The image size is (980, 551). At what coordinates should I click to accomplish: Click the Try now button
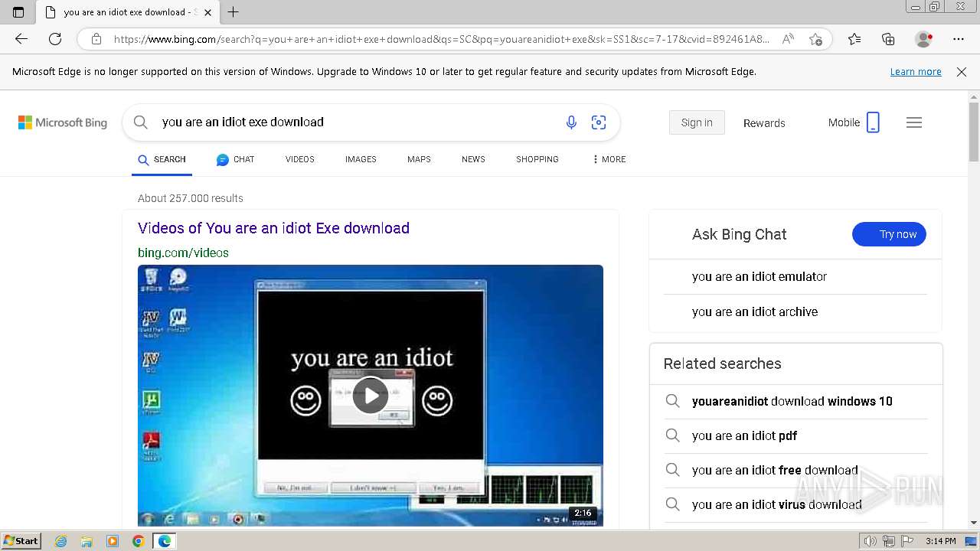click(889, 234)
